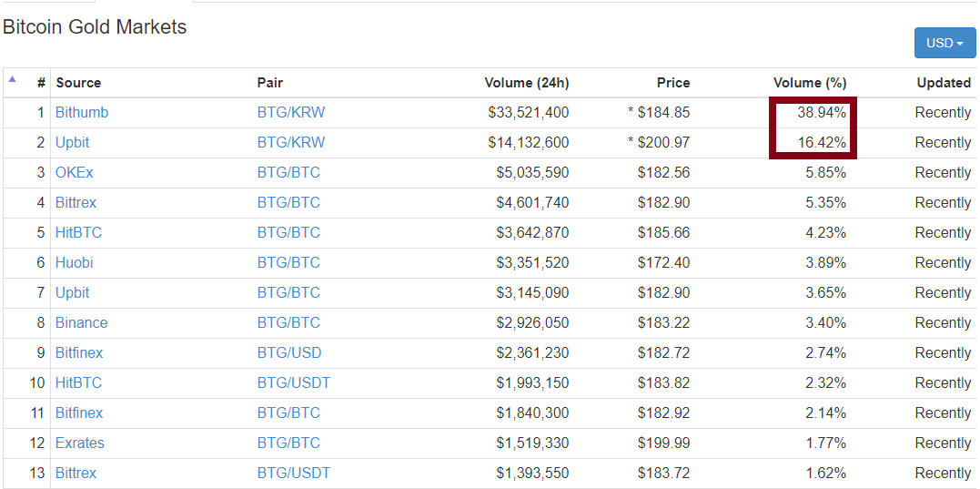This screenshot has height=489, width=980.
Task: Sort by Volume (%) column
Action: 809,83
